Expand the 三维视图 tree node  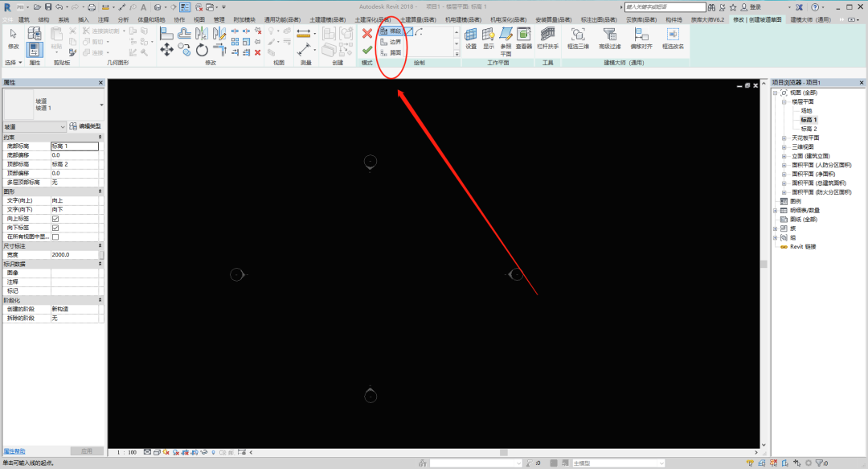(x=784, y=147)
